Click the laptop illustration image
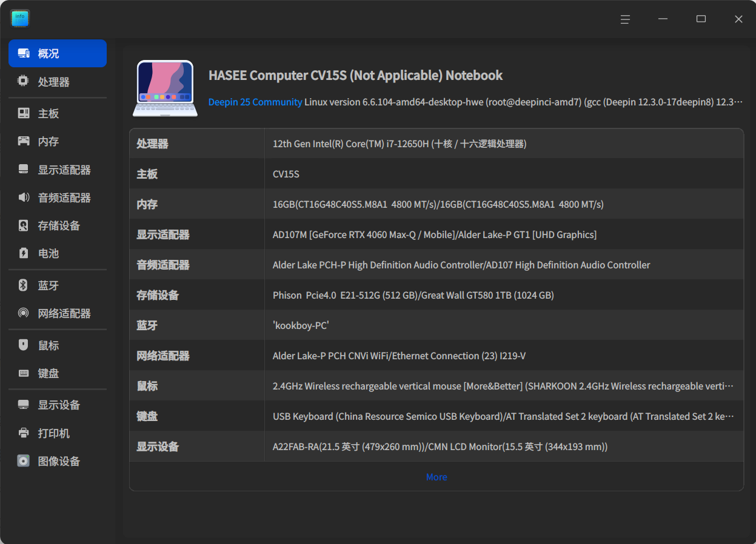The height and width of the screenshot is (544, 756). (165, 88)
